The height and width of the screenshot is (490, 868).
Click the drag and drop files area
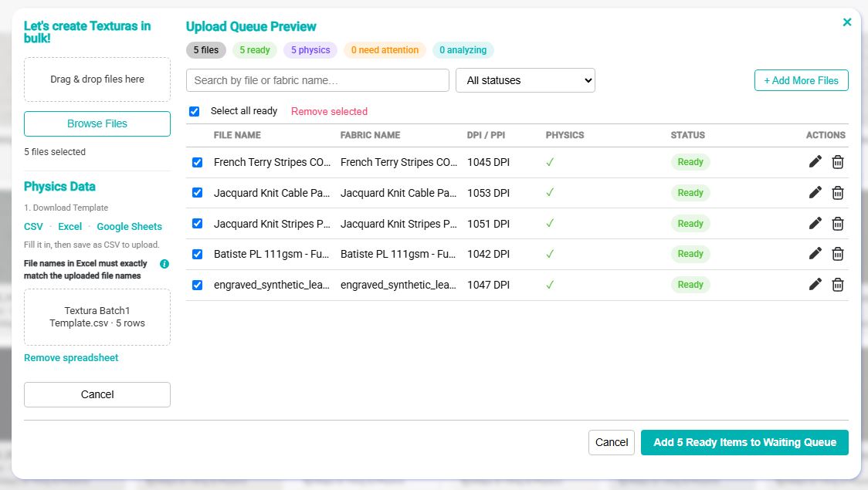[97, 79]
